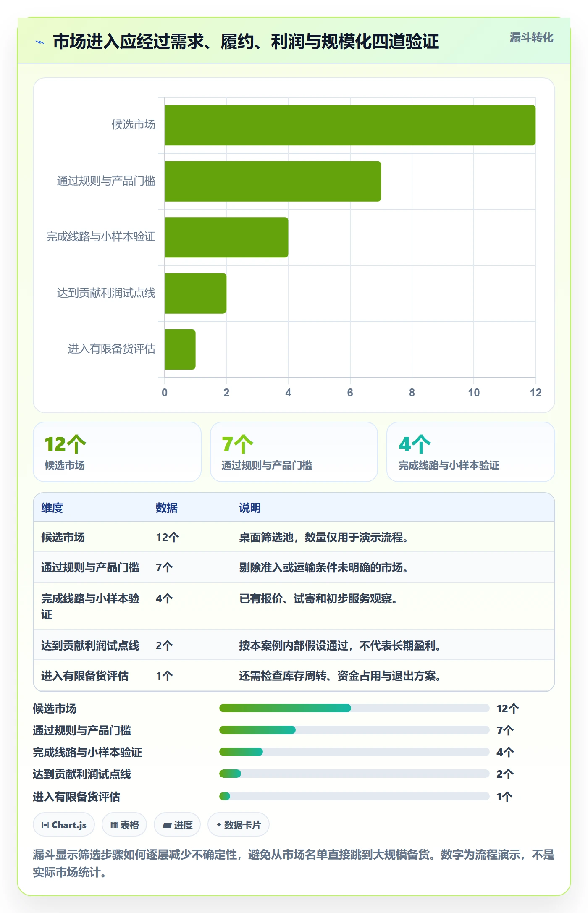
Task: Click the 漏斗转化 badge in the header
Action: point(531,38)
